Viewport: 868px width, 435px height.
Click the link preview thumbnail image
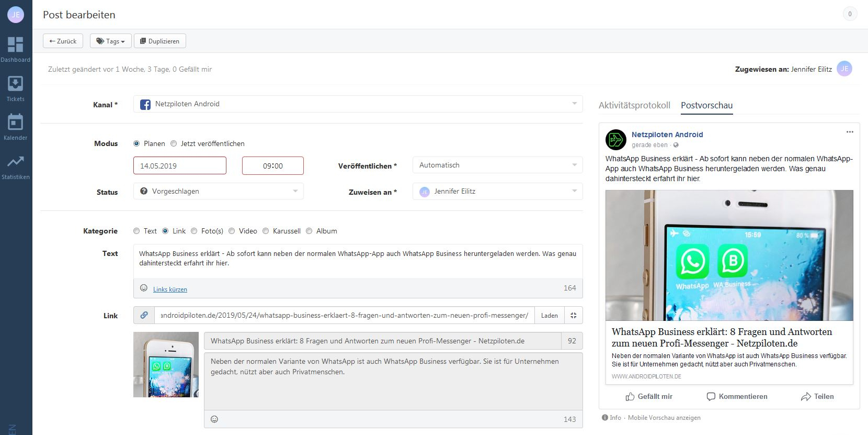click(x=166, y=364)
